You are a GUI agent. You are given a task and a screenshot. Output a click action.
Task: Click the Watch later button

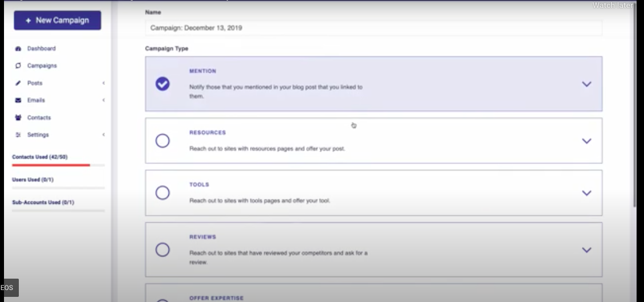pos(612,5)
